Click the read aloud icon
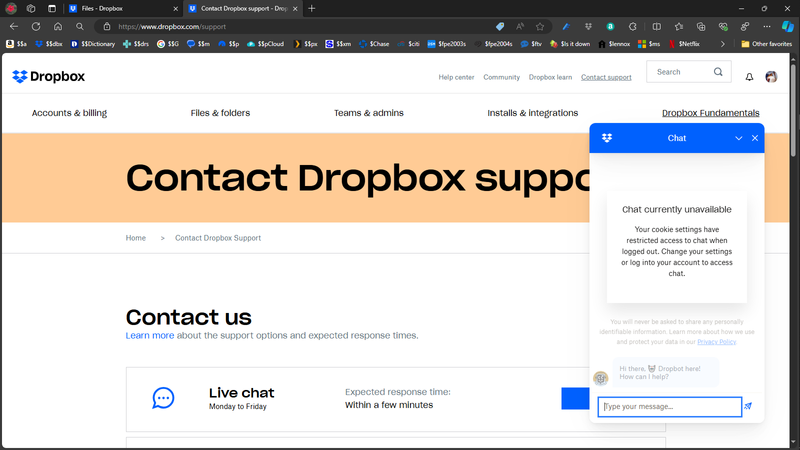Viewport: 800px width, 450px height. pos(520,27)
